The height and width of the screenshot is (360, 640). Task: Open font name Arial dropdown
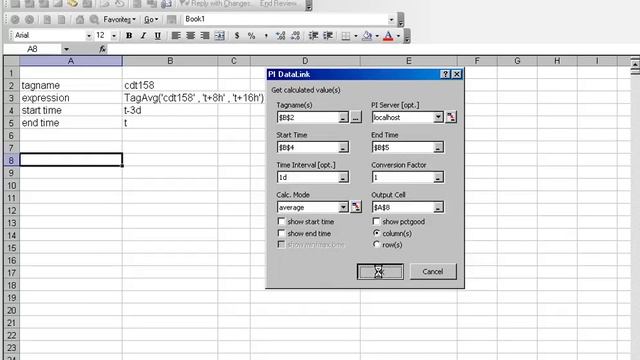pyautogui.click(x=89, y=36)
